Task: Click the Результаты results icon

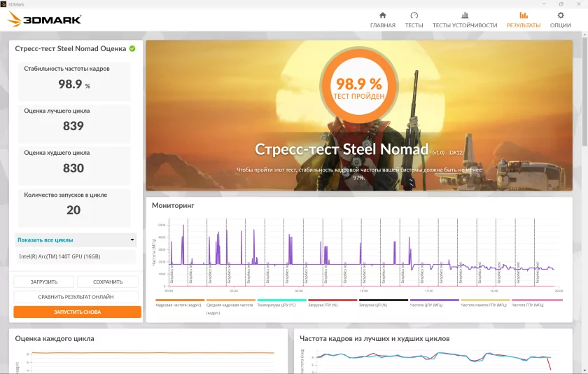Action: pyautogui.click(x=524, y=15)
